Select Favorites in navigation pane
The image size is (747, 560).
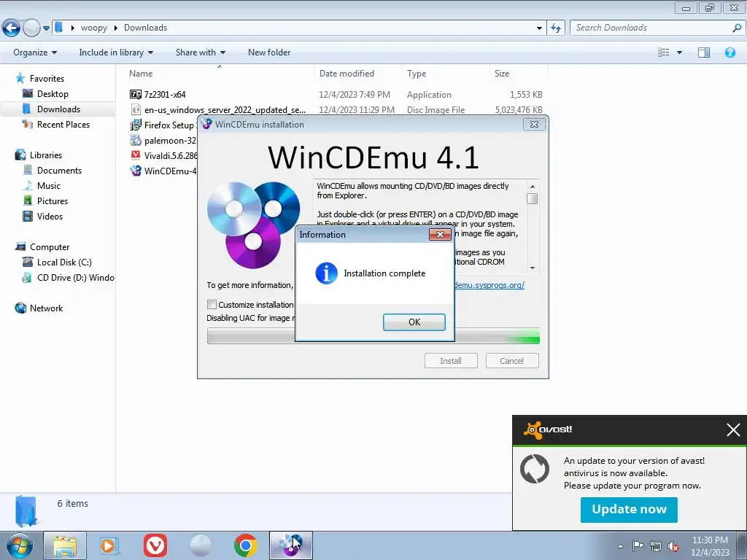click(47, 79)
